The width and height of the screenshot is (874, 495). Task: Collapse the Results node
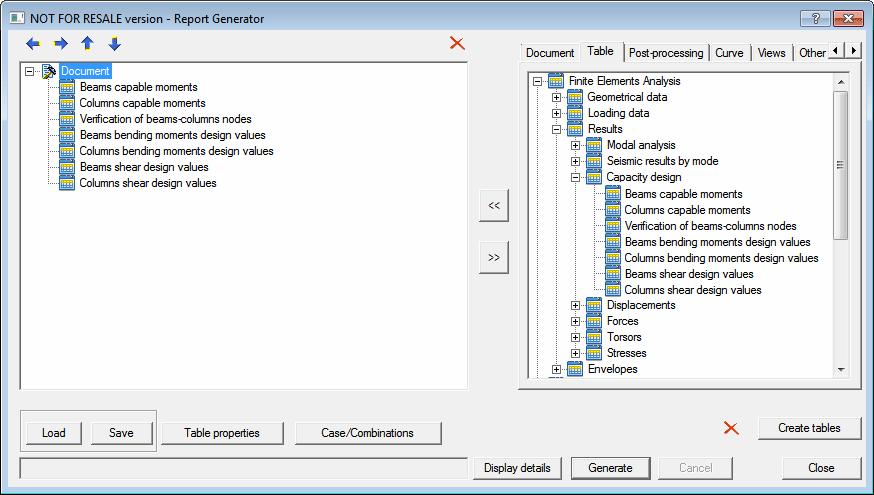[556, 129]
